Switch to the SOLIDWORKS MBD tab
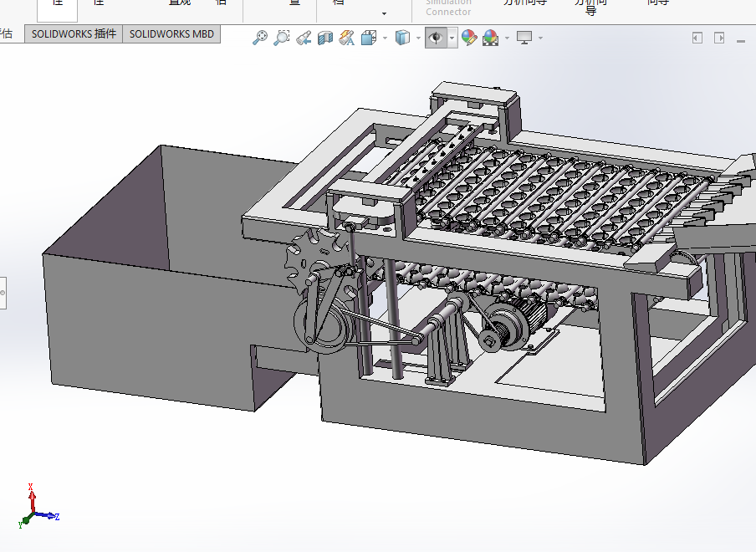Screen dimensions: 756x552 pyautogui.click(x=171, y=34)
